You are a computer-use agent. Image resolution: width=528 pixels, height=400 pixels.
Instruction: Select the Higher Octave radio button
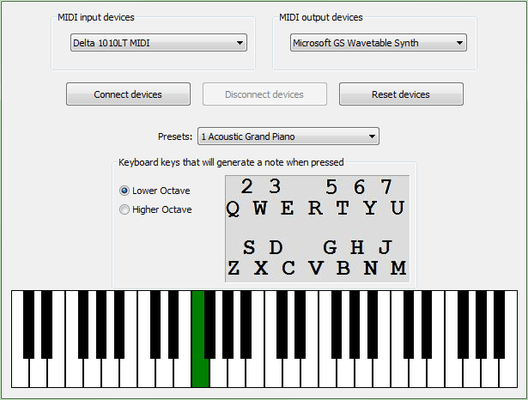pos(124,209)
